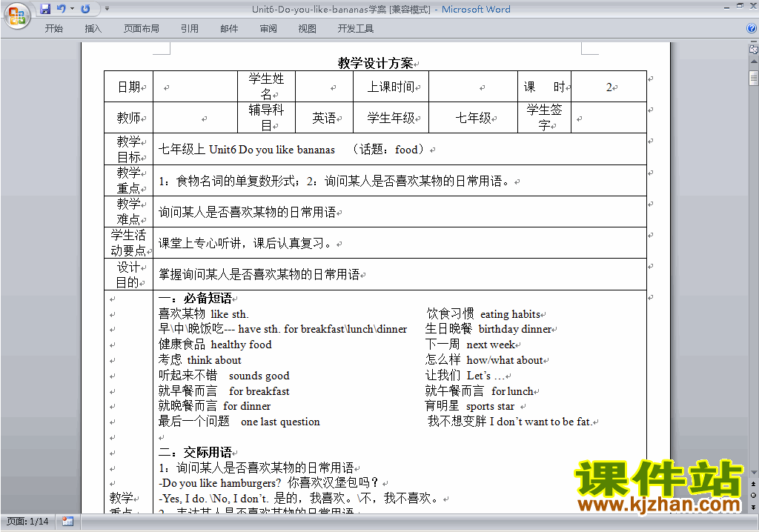Click the 日期 table cell
Screen dimensions: 759x532
(129, 87)
